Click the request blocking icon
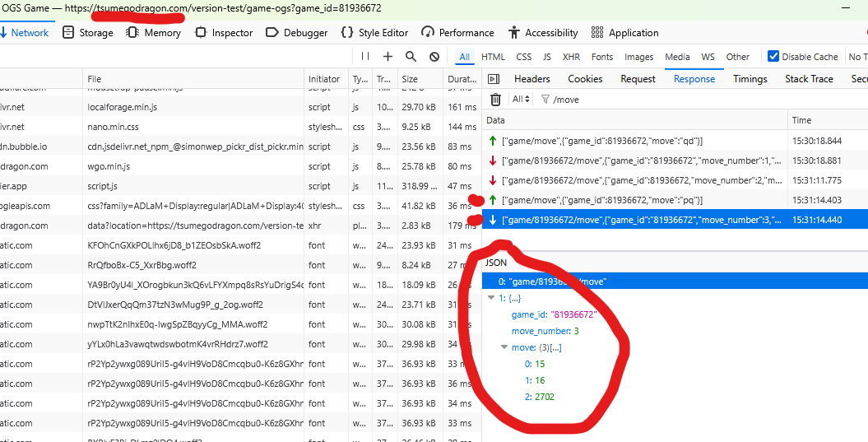Screen dimensions: 868x442 pos(434,57)
